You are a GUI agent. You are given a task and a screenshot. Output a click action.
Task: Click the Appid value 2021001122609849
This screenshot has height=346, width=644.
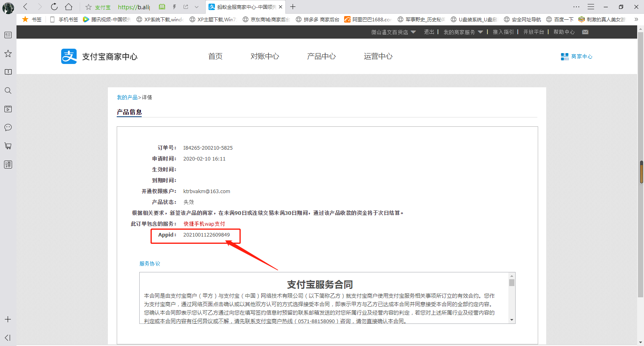[x=206, y=235]
